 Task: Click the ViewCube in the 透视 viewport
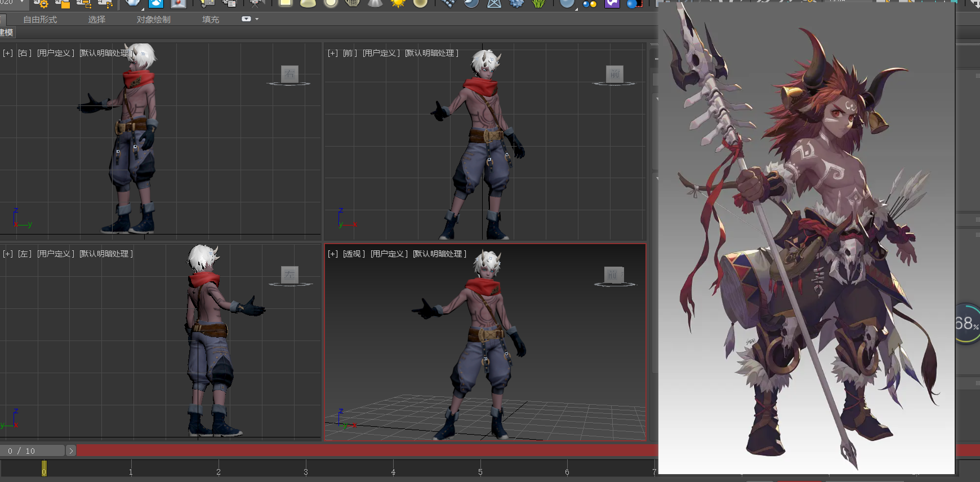click(x=614, y=275)
